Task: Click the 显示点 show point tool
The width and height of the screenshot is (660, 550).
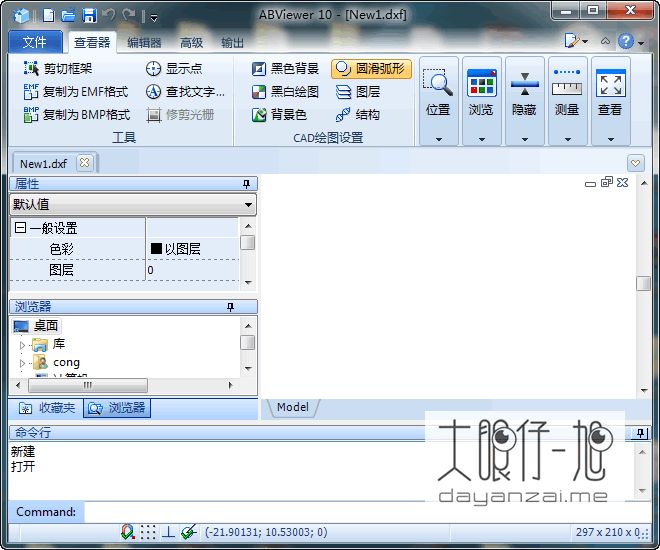Action: [174, 68]
